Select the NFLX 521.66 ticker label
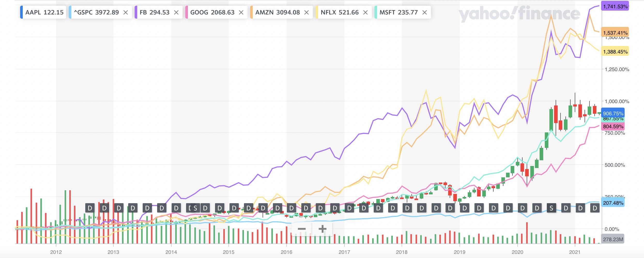Image resolution: width=644 pixels, height=258 pixels. click(340, 12)
